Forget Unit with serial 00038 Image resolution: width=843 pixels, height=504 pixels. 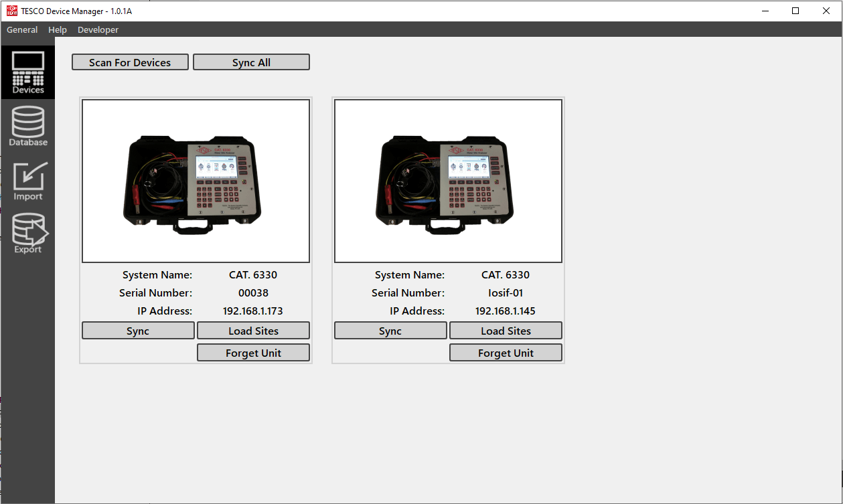pos(253,353)
